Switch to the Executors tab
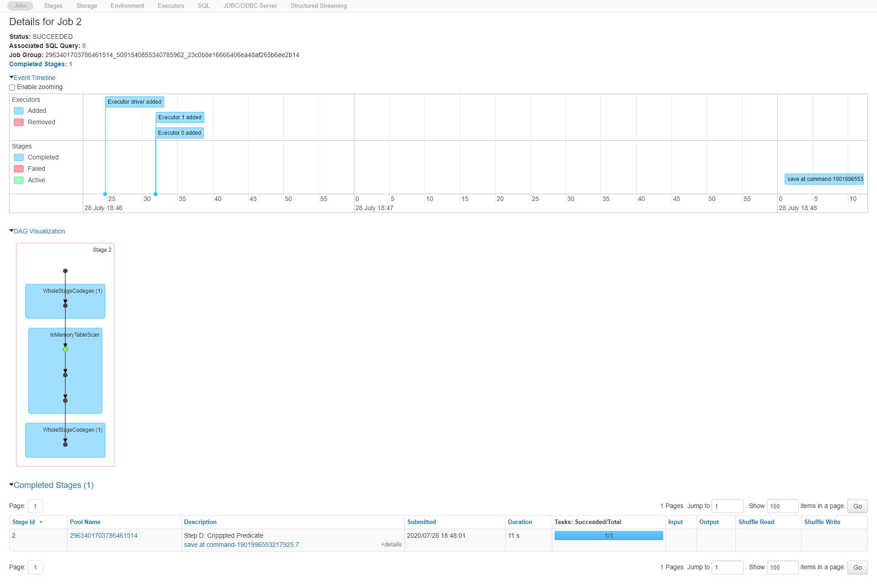This screenshot has height=588, width=877. coord(170,6)
